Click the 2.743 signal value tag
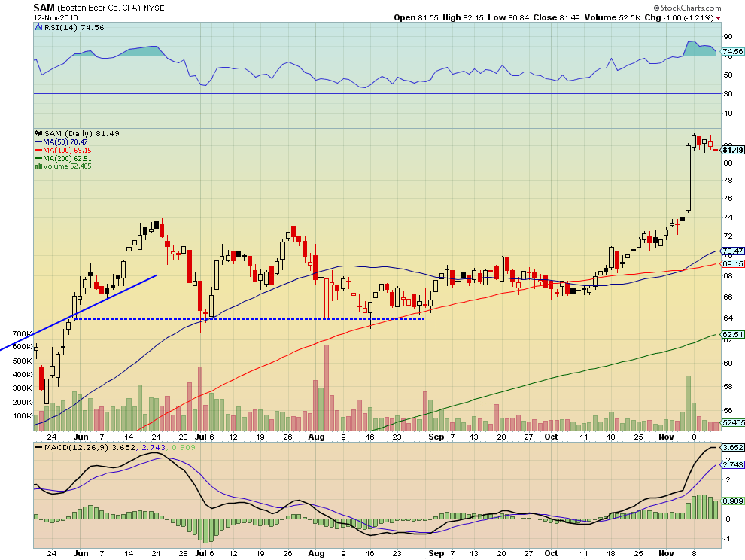 (x=732, y=465)
